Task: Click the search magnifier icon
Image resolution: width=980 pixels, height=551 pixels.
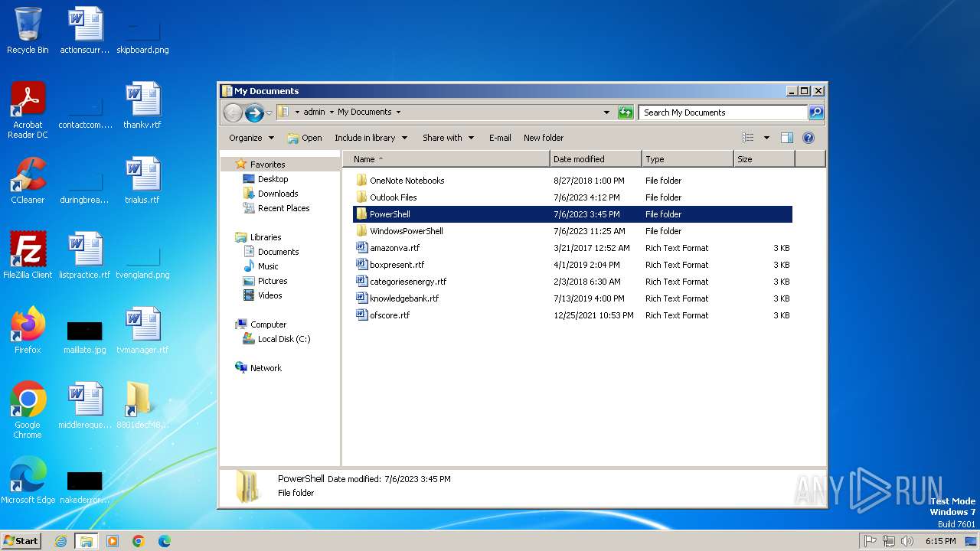Action: [x=816, y=112]
